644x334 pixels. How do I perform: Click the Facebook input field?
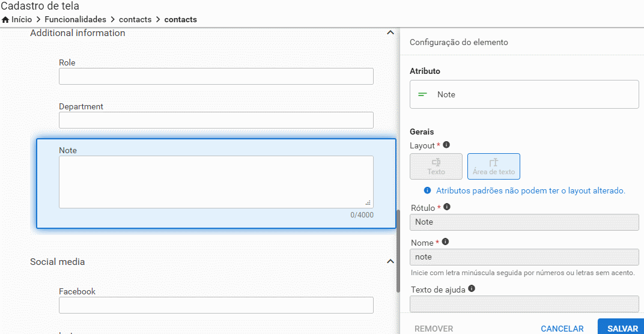tap(216, 305)
